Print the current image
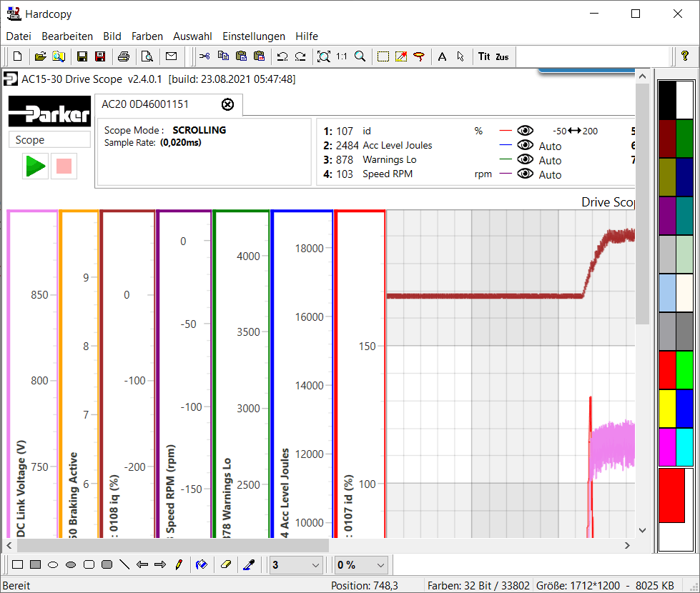Viewport: 700px width, 593px height. click(124, 56)
